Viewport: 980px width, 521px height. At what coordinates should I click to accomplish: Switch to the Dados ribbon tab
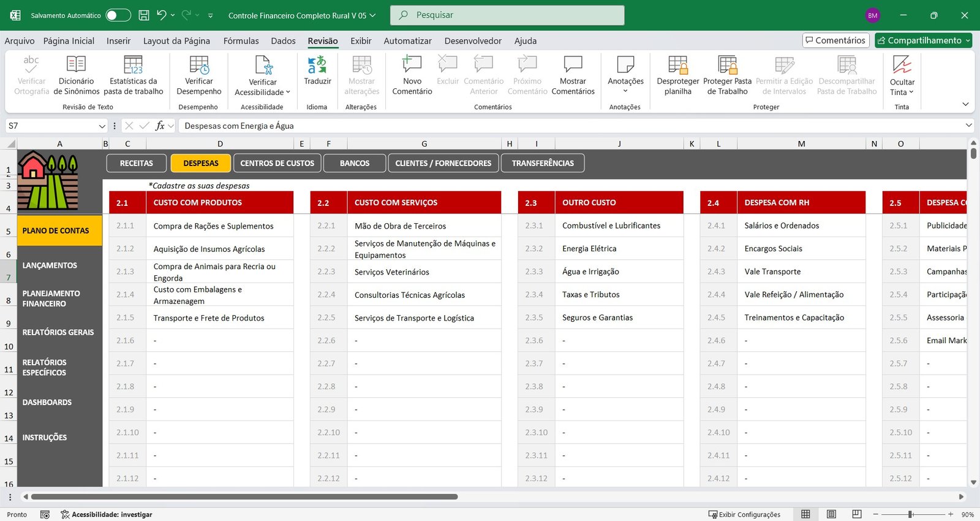click(283, 41)
